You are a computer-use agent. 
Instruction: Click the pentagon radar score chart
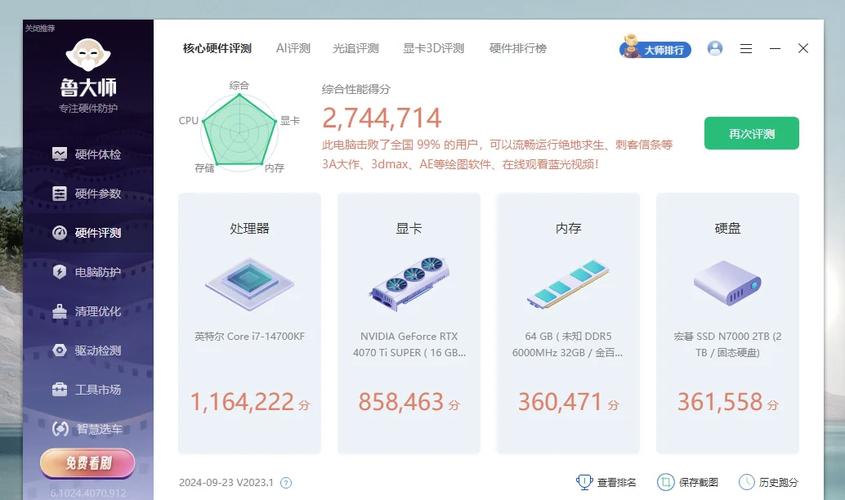click(240, 131)
